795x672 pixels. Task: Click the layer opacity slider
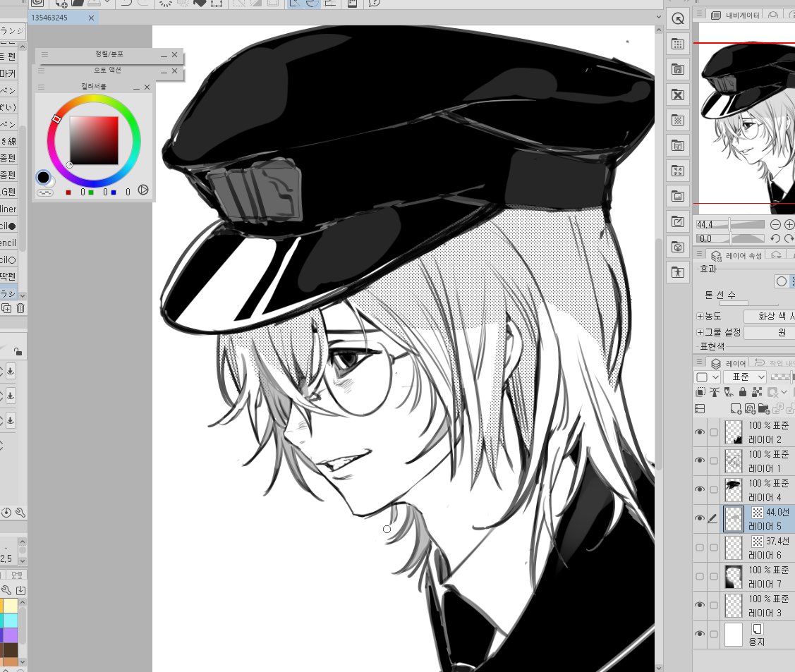click(x=782, y=377)
